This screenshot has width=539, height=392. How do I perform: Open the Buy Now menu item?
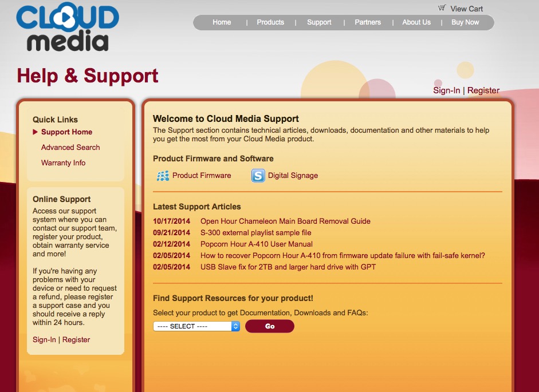coord(465,22)
